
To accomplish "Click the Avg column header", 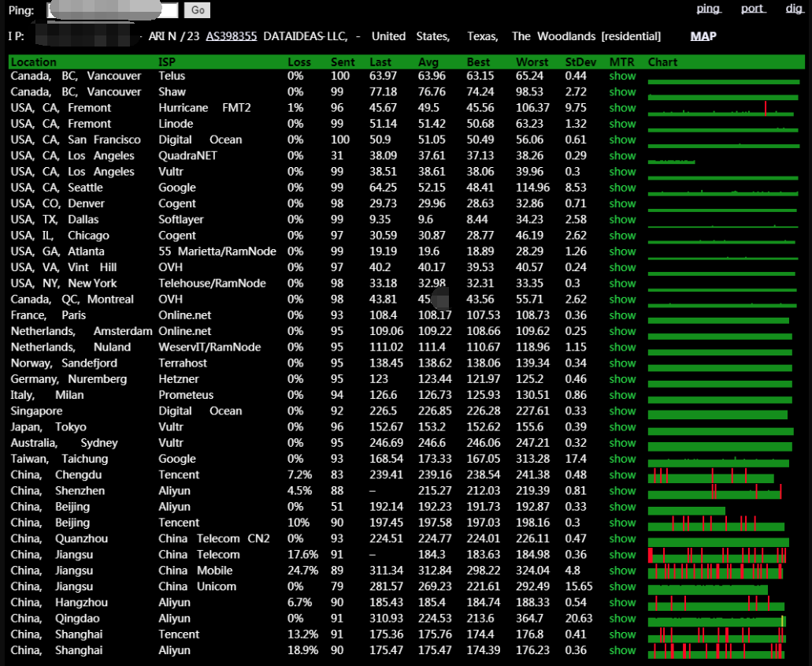I will 428,62.
